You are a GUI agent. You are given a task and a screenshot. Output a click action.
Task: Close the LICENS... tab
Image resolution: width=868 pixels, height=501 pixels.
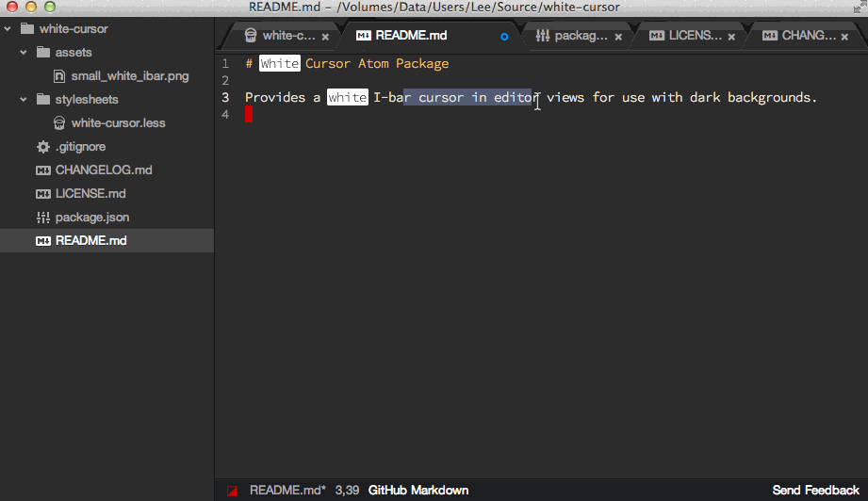pos(731,37)
